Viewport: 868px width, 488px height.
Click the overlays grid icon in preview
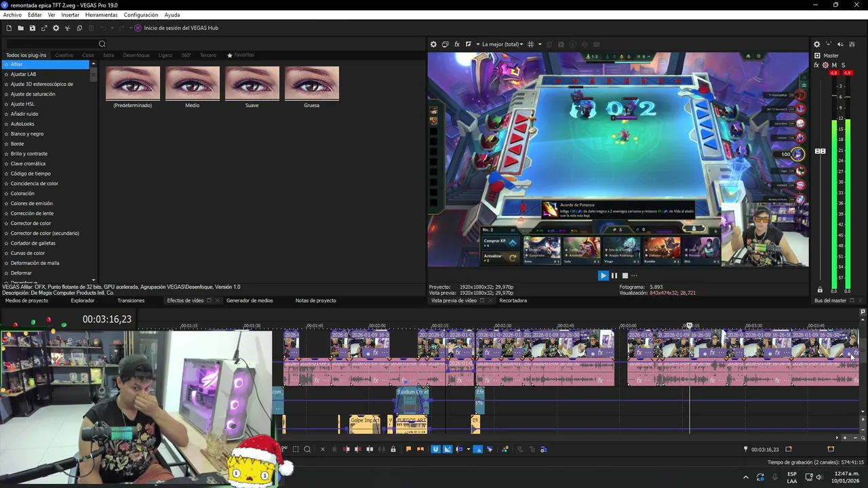pyautogui.click(x=531, y=44)
